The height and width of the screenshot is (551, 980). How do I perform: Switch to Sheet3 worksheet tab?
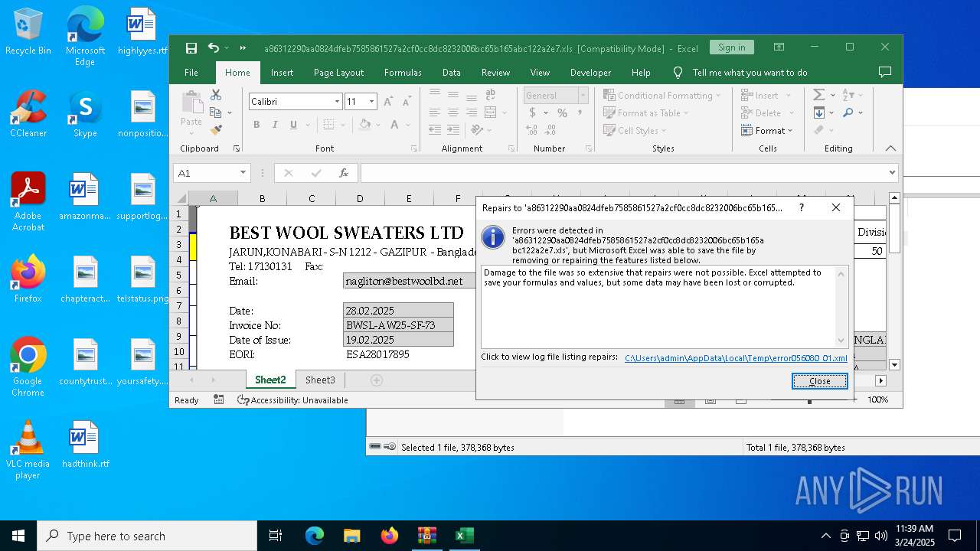pyautogui.click(x=320, y=380)
